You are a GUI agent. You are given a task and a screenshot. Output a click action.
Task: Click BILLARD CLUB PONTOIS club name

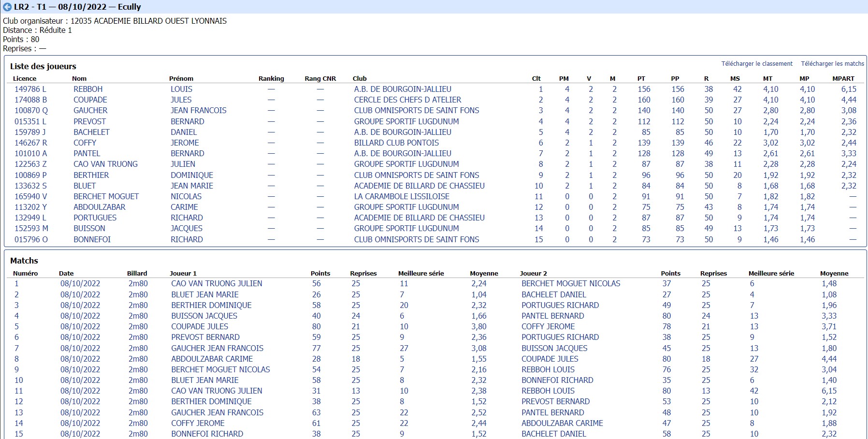click(396, 143)
